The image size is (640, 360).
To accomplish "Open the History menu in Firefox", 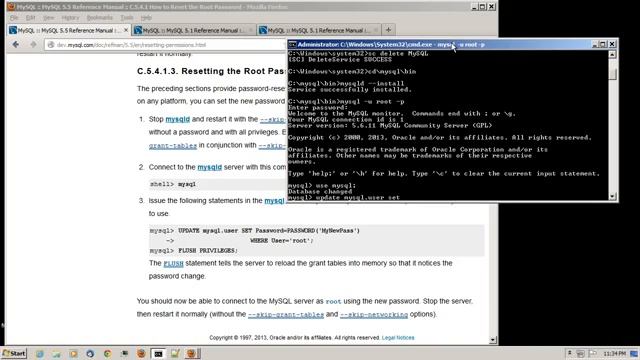I will (x=70, y=18).
